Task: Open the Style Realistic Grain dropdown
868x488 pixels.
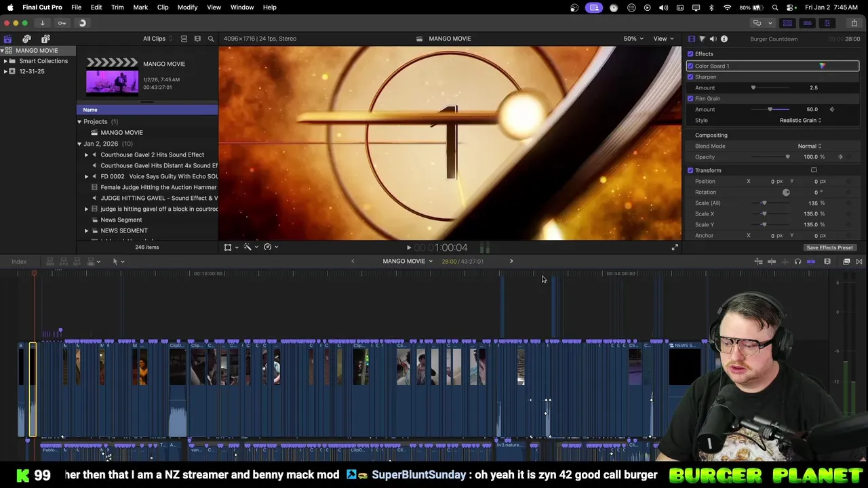Action: [x=800, y=120]
